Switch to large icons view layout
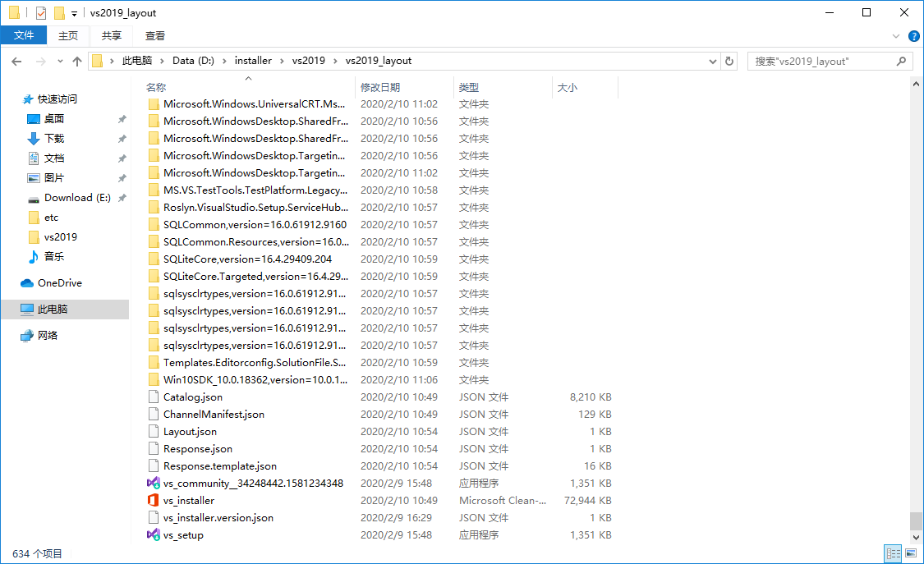 [910, 554]
